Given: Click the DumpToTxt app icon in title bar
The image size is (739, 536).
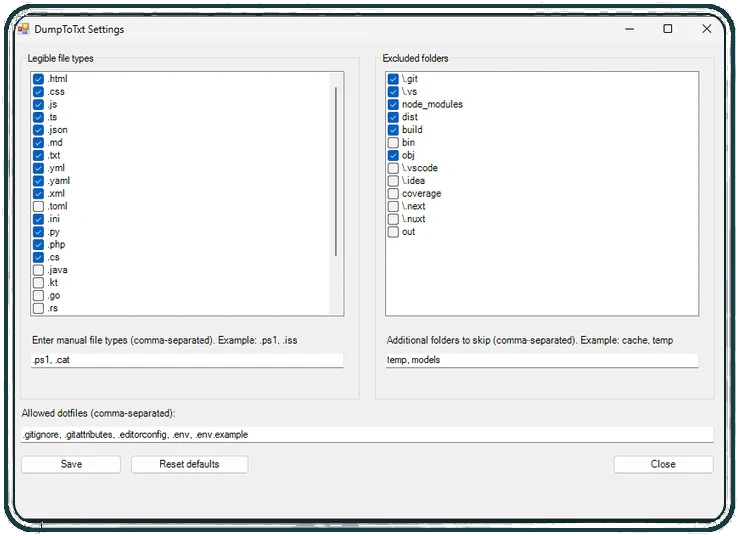Looking at the screenshot, I should click(24, 29).
